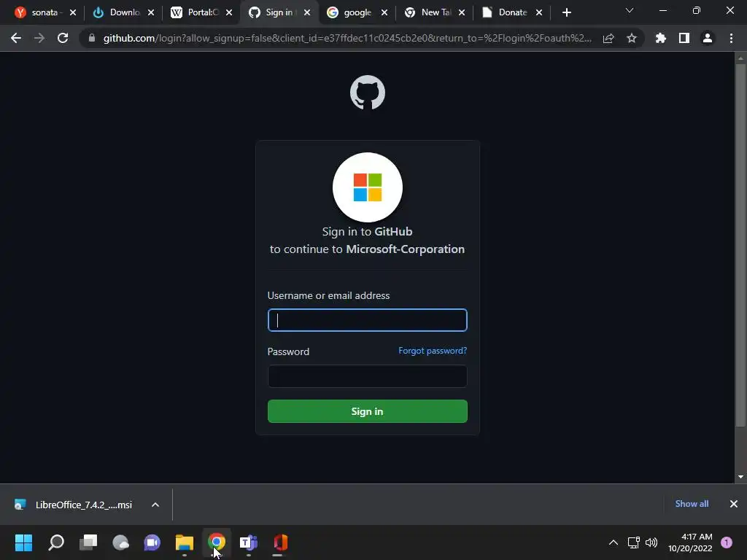The height and width of the screenshot is (560, 747).
Task: Open the LibreOffice_7.4.2 msi download item
Action: point(74,505)
